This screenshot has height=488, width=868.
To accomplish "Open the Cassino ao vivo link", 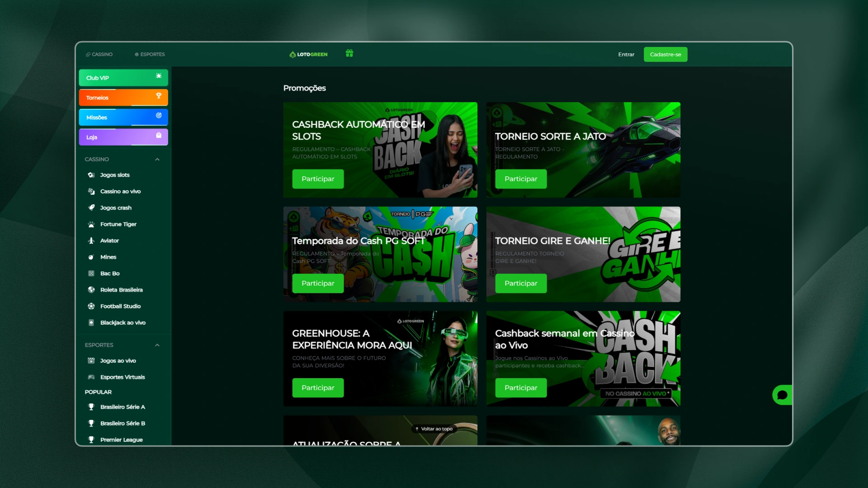I will coord(120,191).
